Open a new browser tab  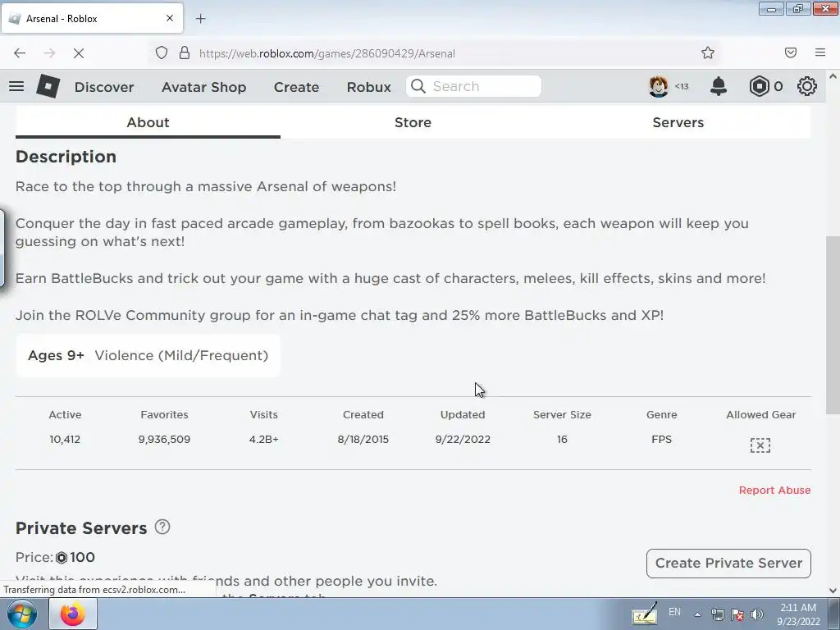click(200, 19)
